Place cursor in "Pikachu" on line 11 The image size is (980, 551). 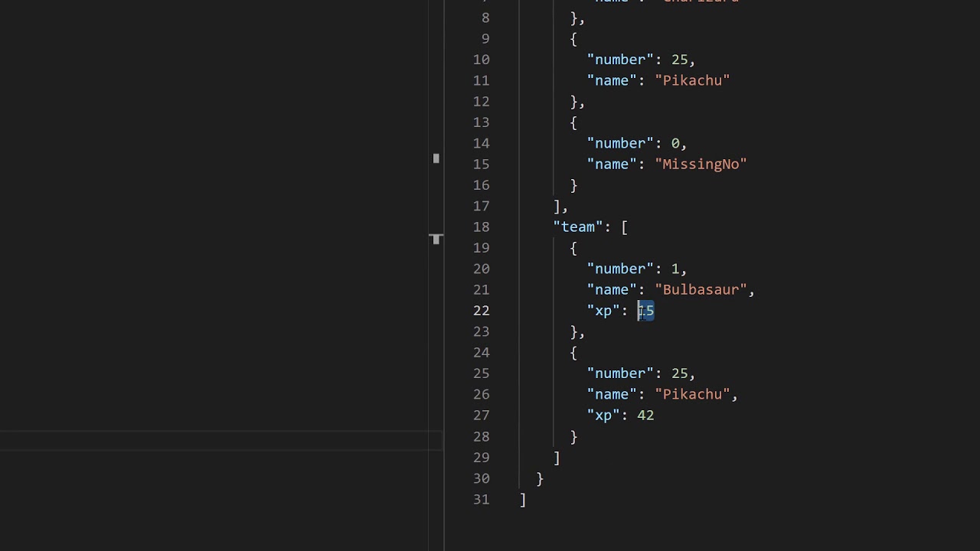point(692,80)
